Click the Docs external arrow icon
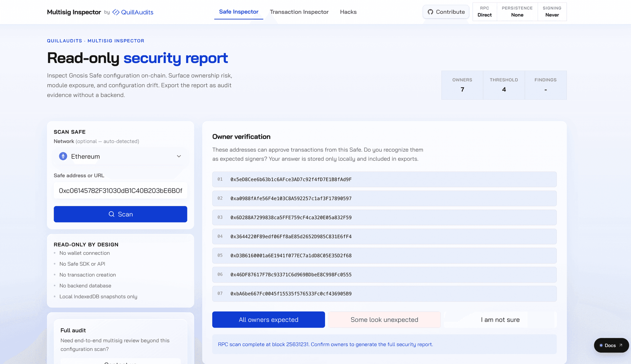 tap(621, 345)
